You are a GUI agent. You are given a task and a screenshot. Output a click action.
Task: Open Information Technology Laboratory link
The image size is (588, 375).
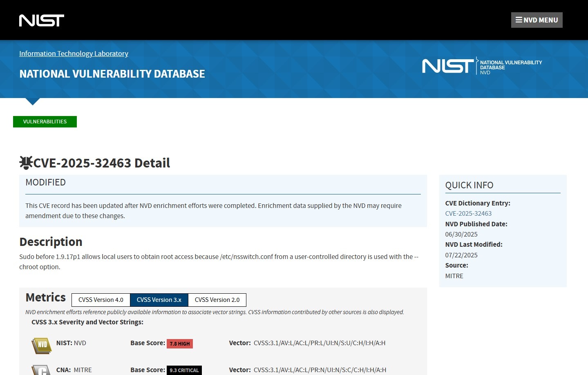[x=74, y=54]
